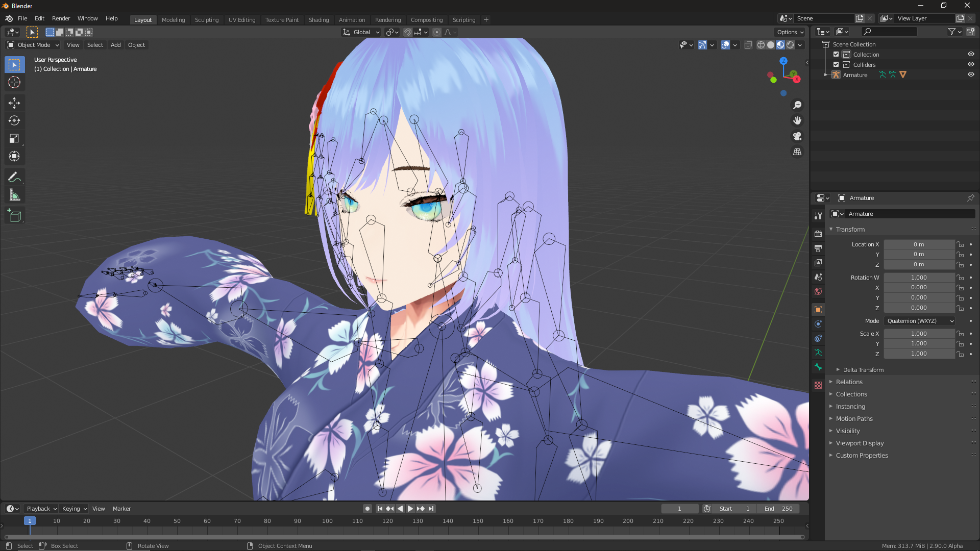Open the Output properties tab

818,248
